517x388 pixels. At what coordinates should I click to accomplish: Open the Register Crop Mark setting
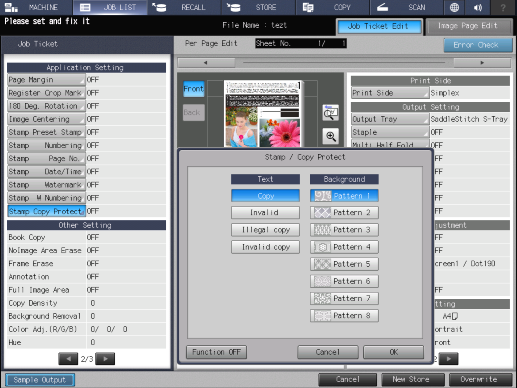point(46,93)
